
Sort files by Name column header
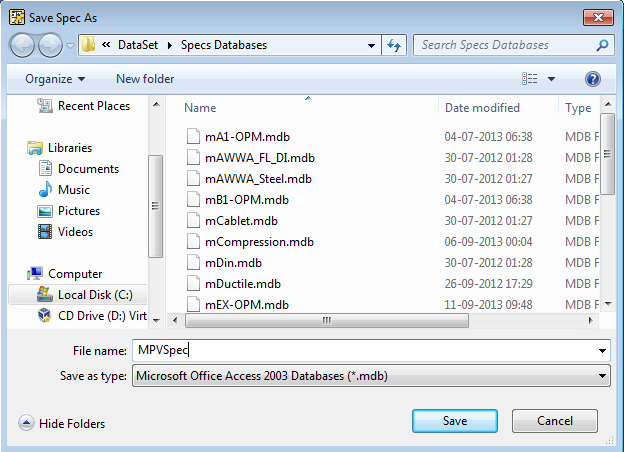(200, 108)
